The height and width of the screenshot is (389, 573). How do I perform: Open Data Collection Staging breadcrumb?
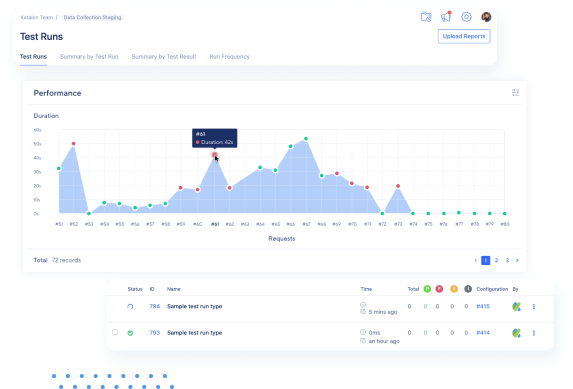(92, 17)
